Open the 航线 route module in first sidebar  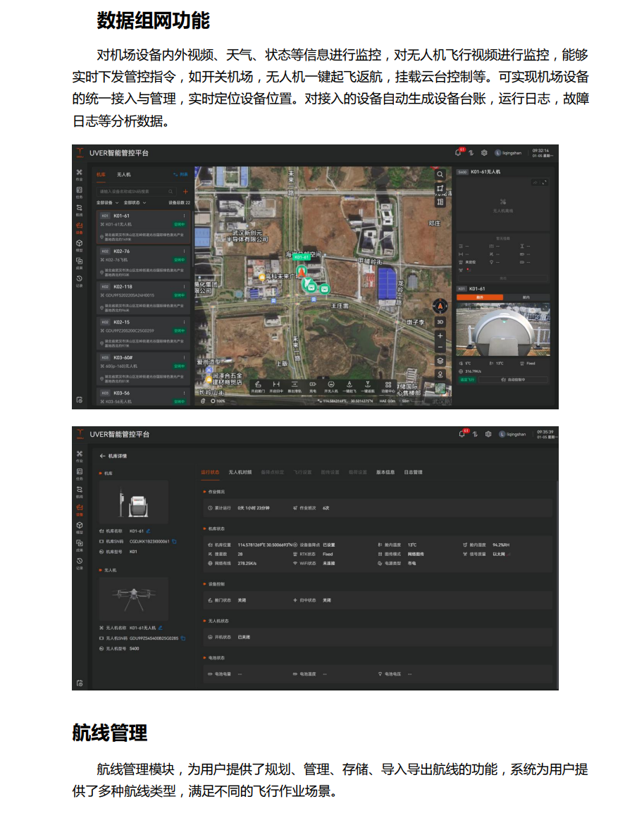pos(80,209)
